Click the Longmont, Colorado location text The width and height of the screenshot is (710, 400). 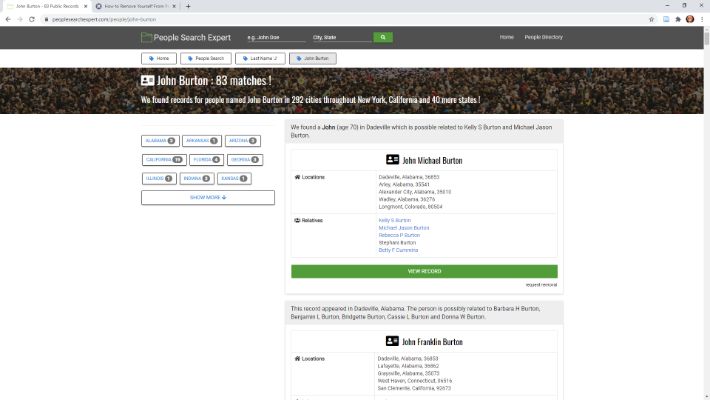click(x=410, y=207)
